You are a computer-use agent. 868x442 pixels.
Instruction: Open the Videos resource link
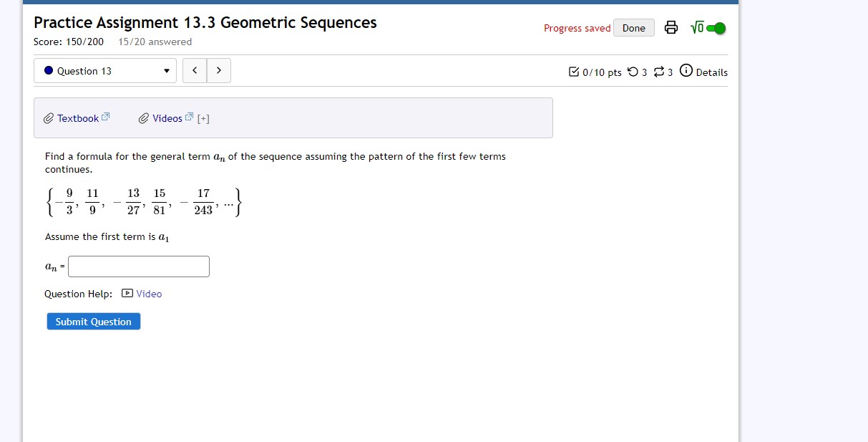(167, 118)
